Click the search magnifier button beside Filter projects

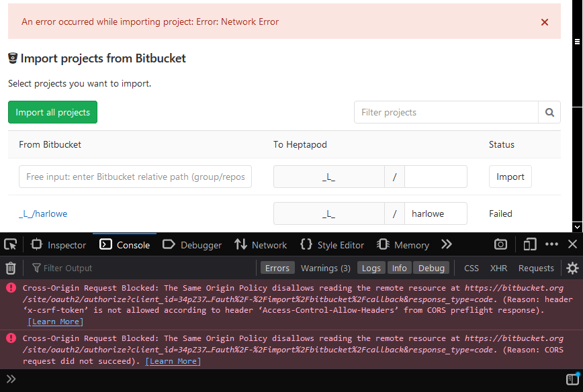coord(549,112)
